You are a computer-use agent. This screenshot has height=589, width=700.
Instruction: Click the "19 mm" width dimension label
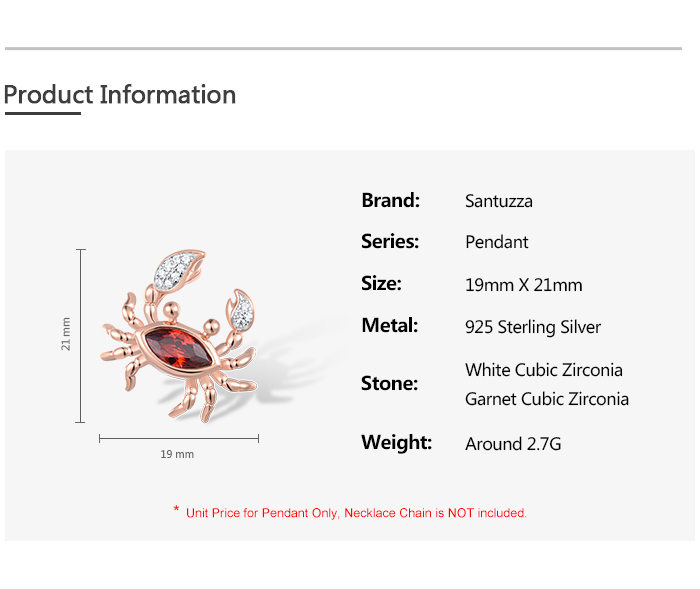click(177, 454)
